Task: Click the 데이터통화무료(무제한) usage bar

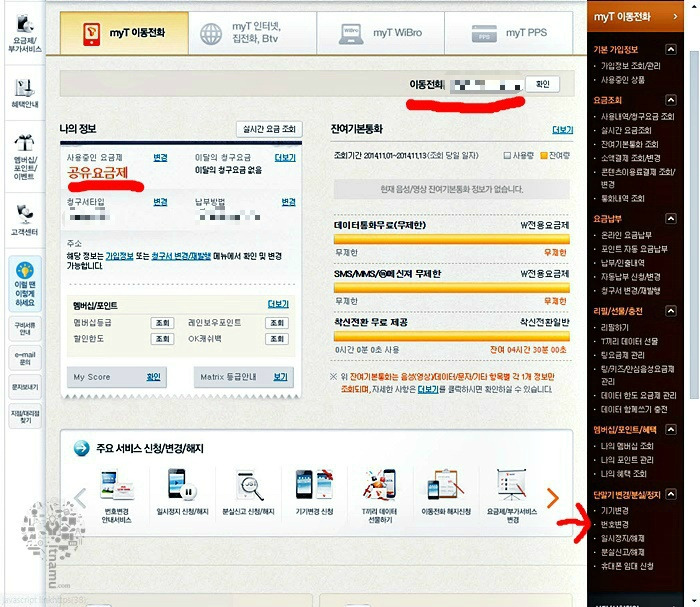Action: pyautogui.click(x=451, y=239)
